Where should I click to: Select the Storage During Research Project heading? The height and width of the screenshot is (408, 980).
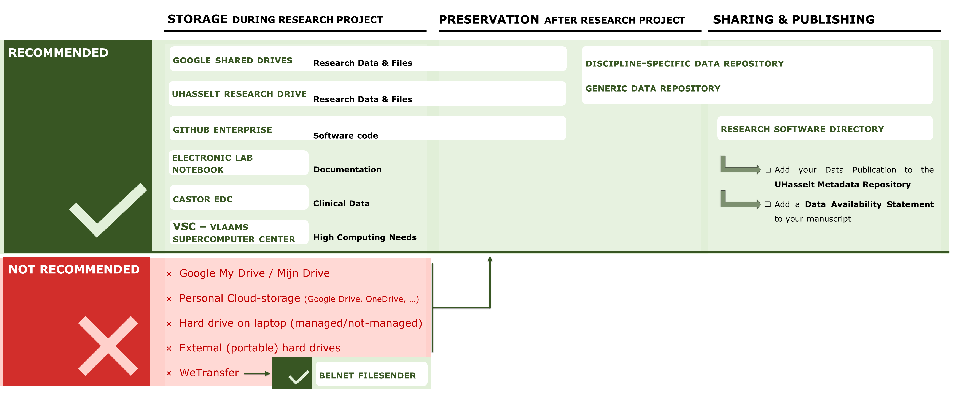275,19
